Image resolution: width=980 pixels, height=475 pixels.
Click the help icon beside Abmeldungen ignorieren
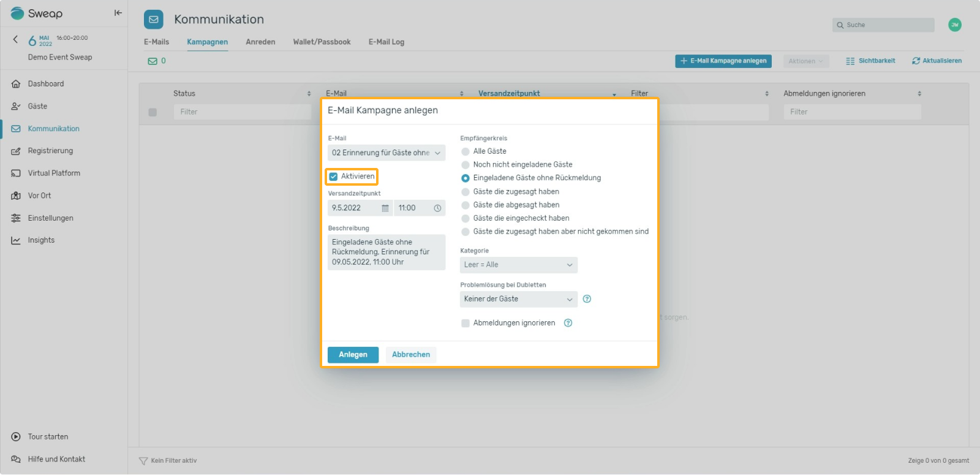568,323
